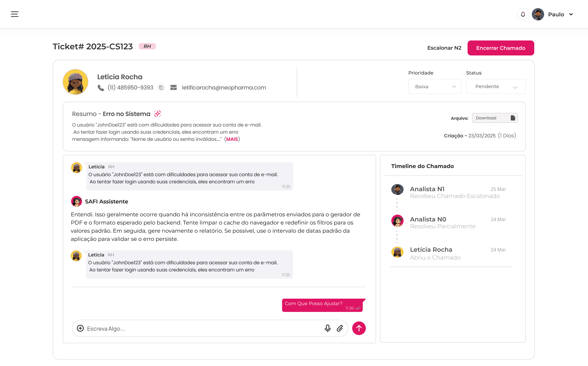Open the notifications bell
This screenshot has height=366, width=588.
click(523, 14)
